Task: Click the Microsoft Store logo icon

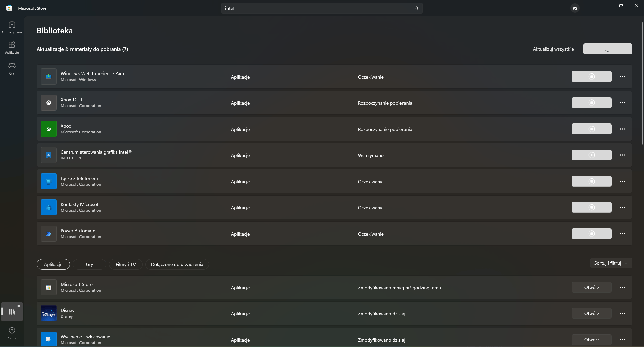Action: [9, 8]
